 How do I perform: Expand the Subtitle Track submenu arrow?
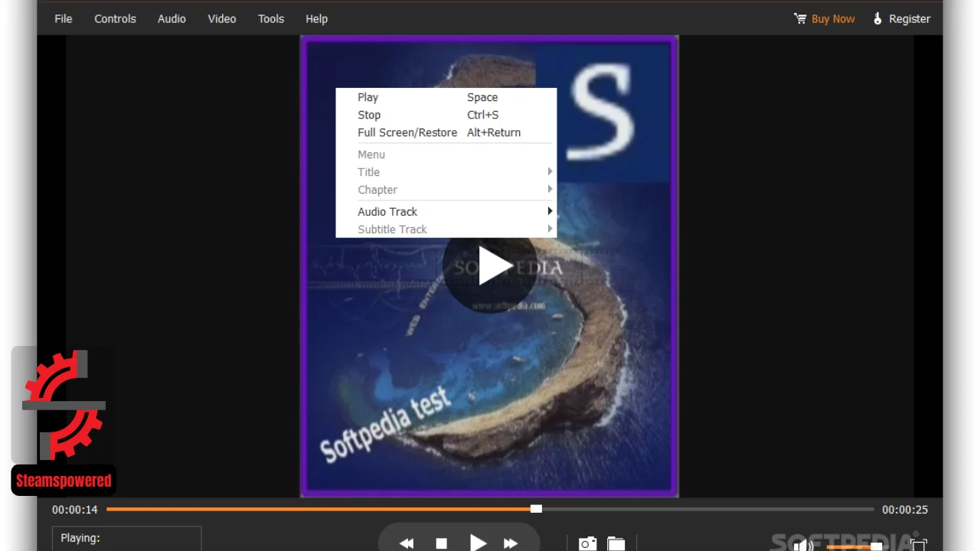pyautogui.click(x=550, y=229)
